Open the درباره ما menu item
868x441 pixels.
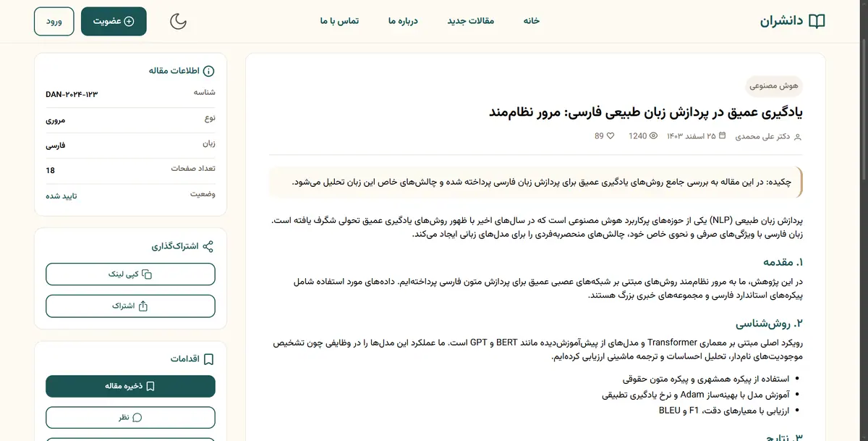point(403,21)
